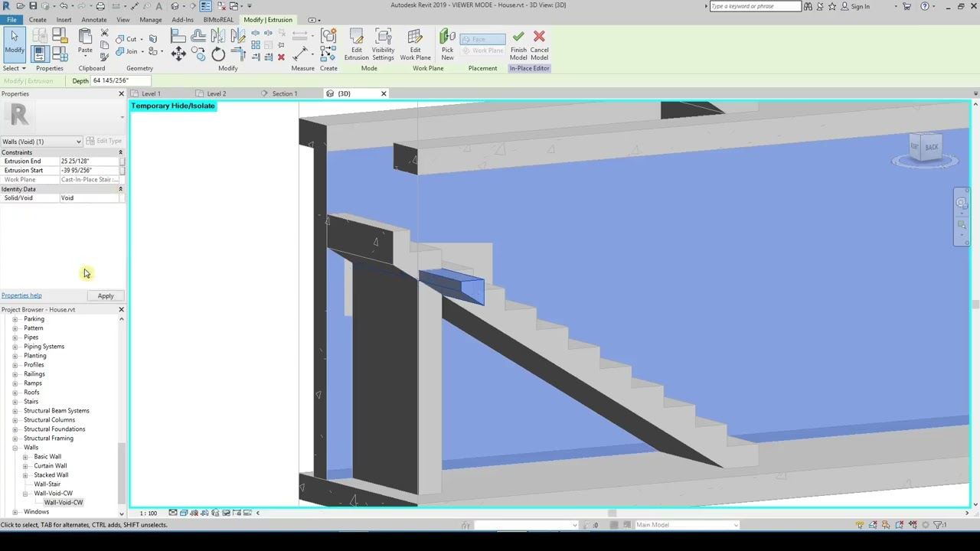Image resolution: width=980 pixels, height=551 pixels.
Task: Open Visibility Settings
Action: (x=383, y=45)
